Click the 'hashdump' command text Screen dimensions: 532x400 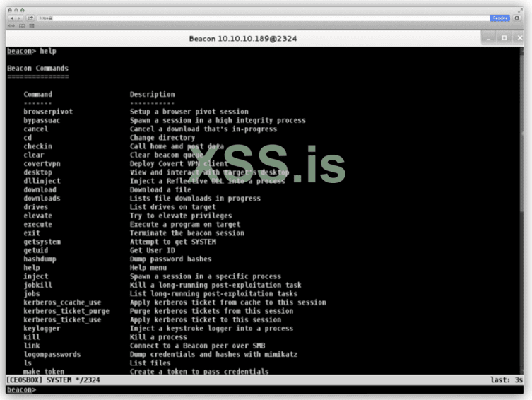[40, 259]
